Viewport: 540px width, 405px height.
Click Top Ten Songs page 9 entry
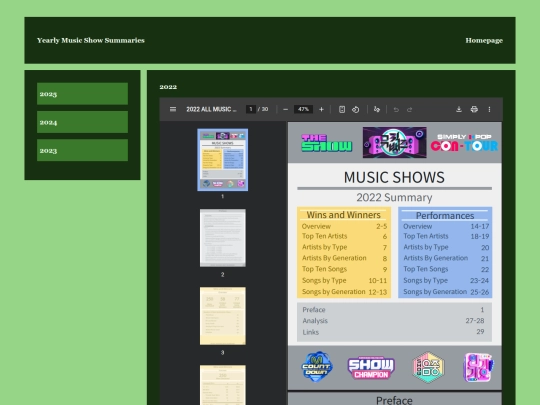coord(344,269)
